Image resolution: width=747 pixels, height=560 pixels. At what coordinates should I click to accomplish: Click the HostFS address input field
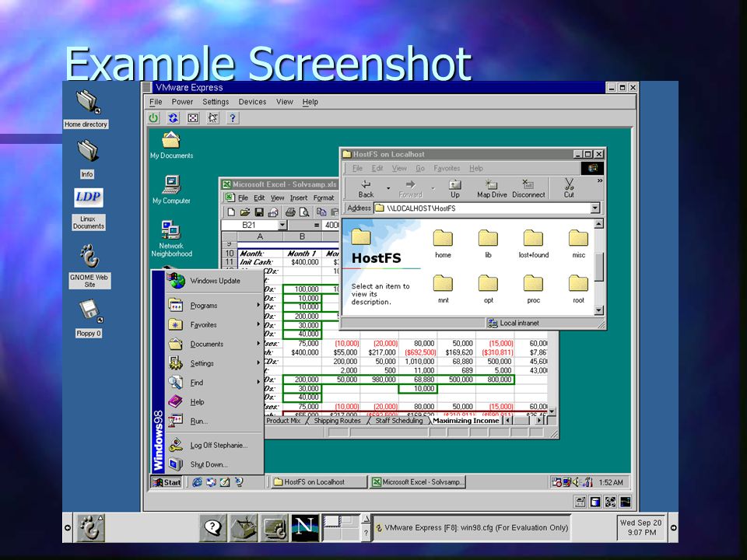pyautogui.click(x=481, y=208)
